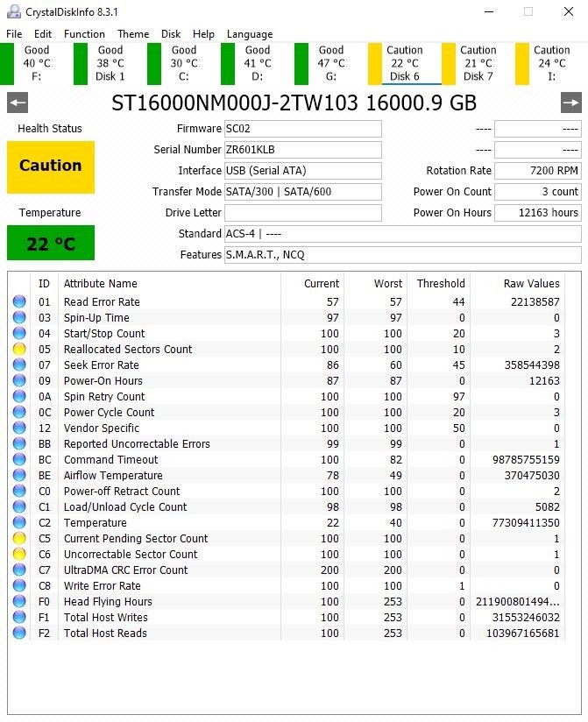Click the blue orb beside Load/Unload Cycle Count
588x722 pixels.
click(19, 506)
